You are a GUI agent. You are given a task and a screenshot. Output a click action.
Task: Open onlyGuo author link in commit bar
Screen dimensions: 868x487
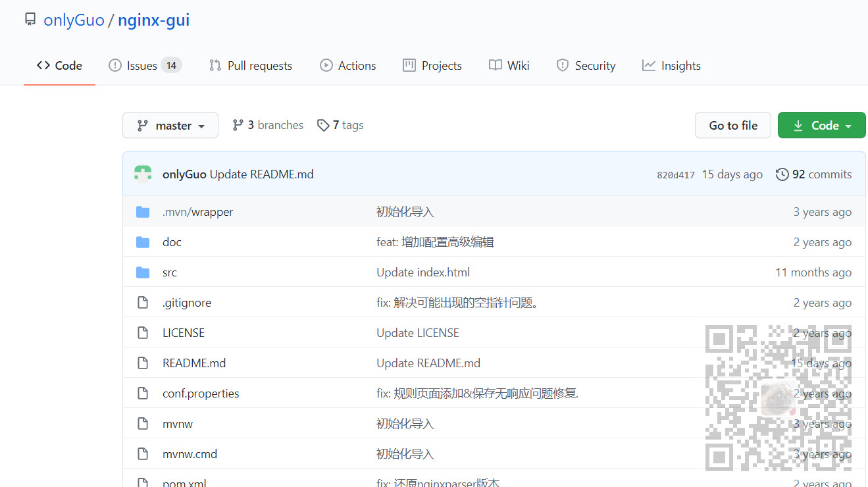(184, 174)
